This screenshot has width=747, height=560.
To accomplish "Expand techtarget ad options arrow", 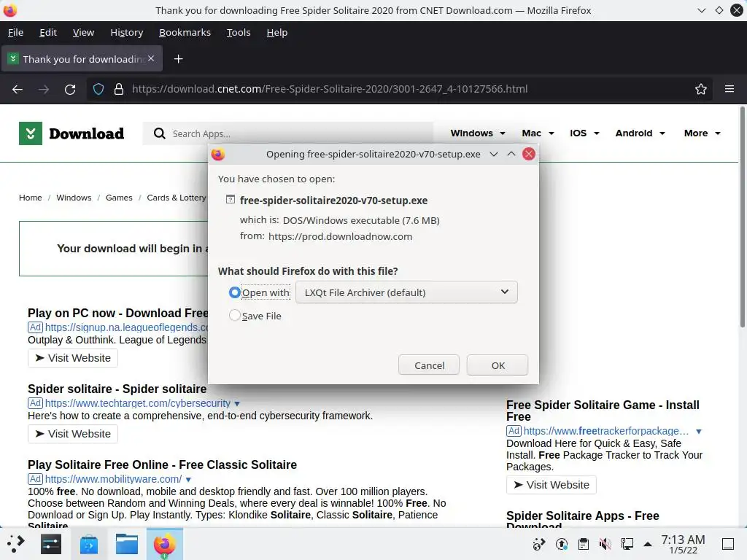I will (x=237, y=404).
